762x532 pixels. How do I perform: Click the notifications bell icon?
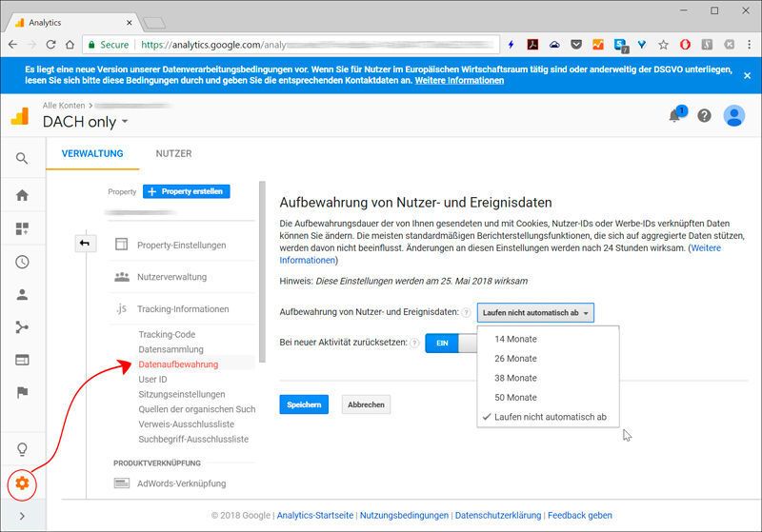tap(674, 115)
